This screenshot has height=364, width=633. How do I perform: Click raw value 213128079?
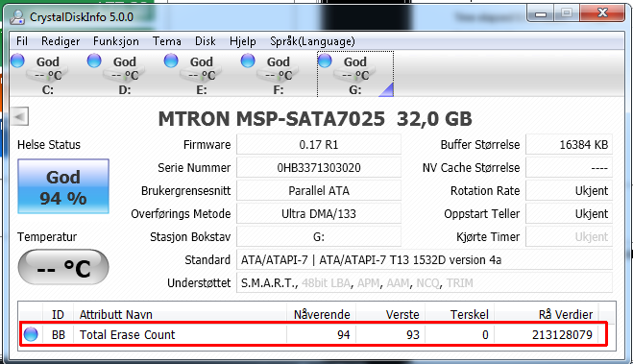(x=562, y=334)
